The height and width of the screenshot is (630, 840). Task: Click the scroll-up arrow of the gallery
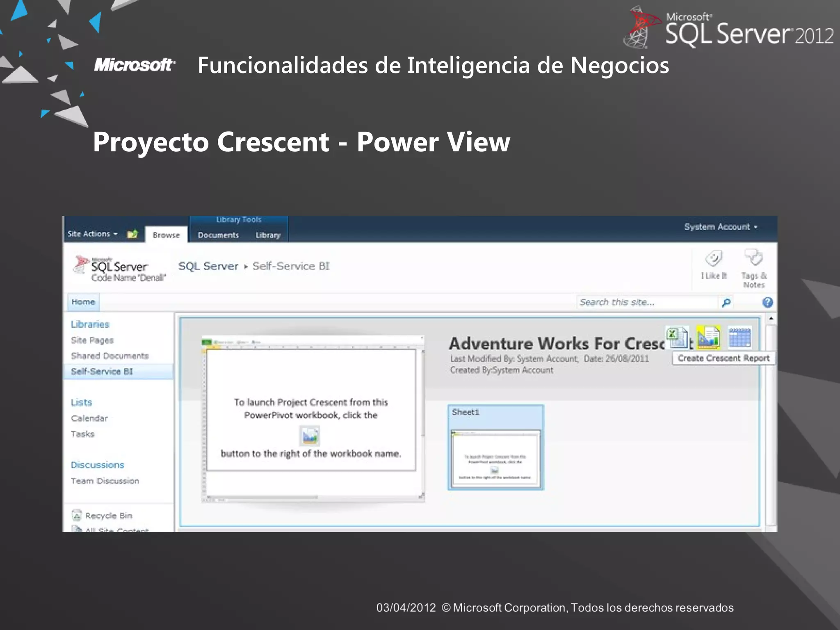pos(771,319)
